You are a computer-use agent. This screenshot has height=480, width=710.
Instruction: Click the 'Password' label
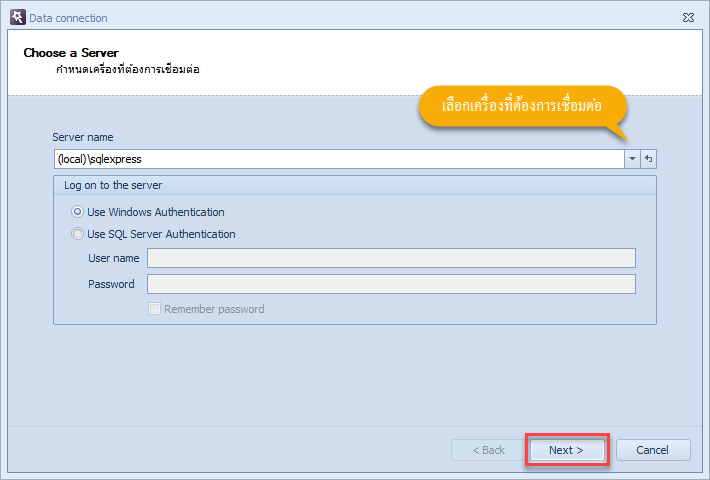(111, 284)
